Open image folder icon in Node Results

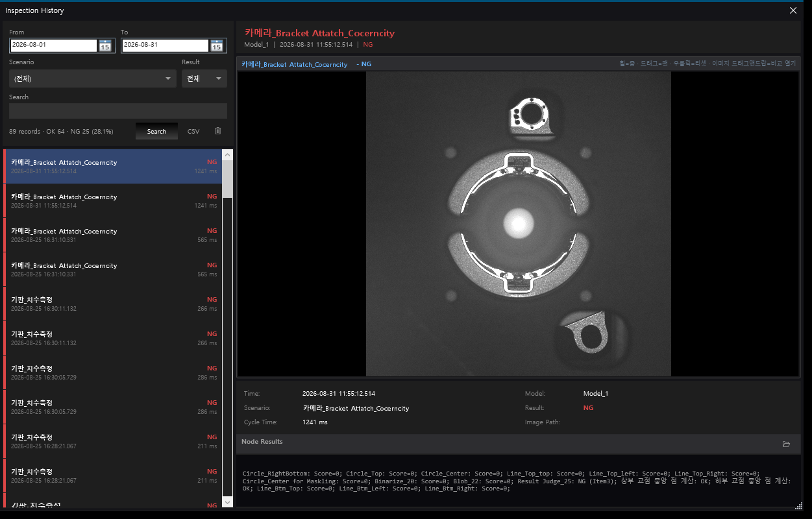(x=786, y=444)
